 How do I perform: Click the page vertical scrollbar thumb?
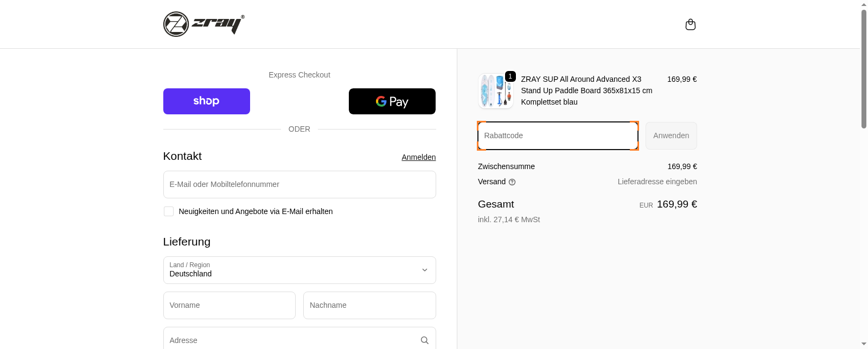(864, 69)
